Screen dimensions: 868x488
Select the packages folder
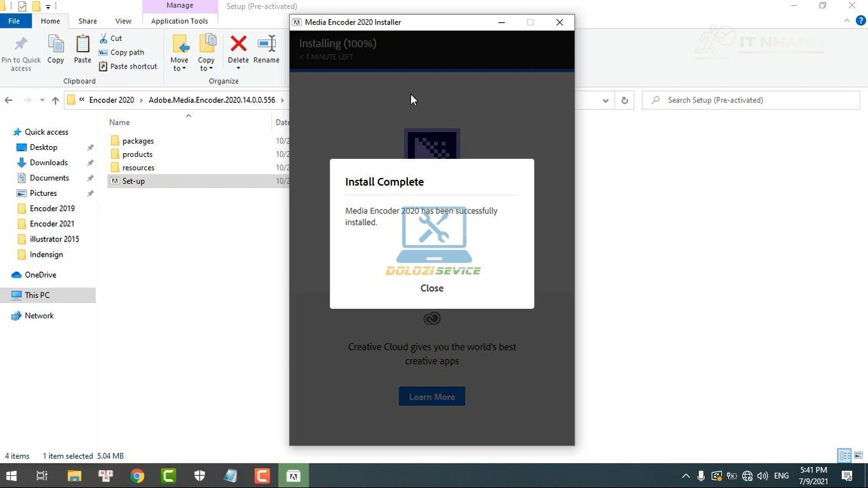tap(138, 141)
